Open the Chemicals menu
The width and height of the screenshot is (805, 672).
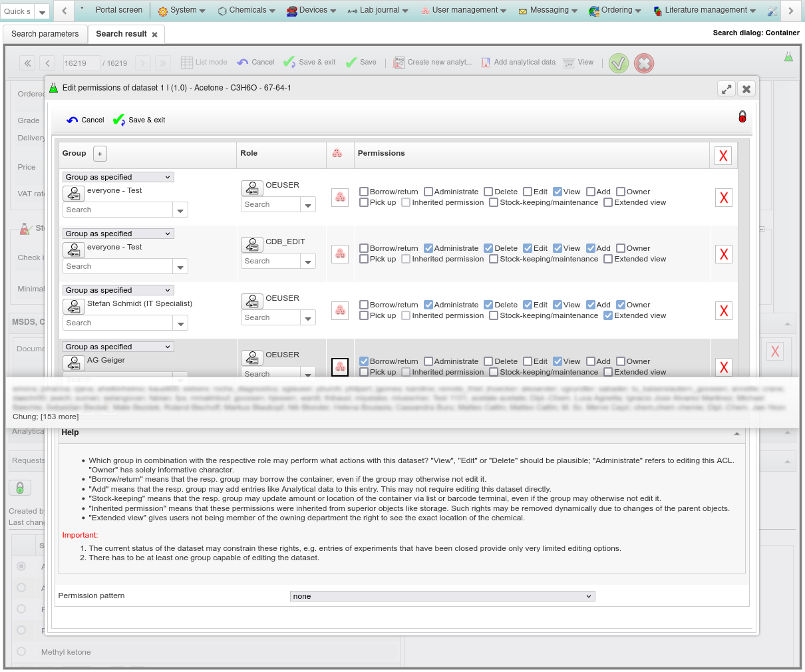point(247,10)
